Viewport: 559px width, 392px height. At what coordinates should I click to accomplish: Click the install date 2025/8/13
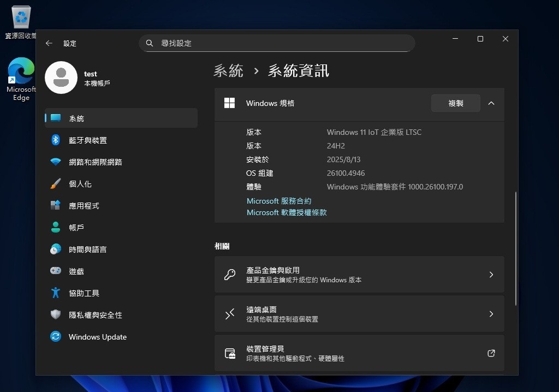pos(344,159)
